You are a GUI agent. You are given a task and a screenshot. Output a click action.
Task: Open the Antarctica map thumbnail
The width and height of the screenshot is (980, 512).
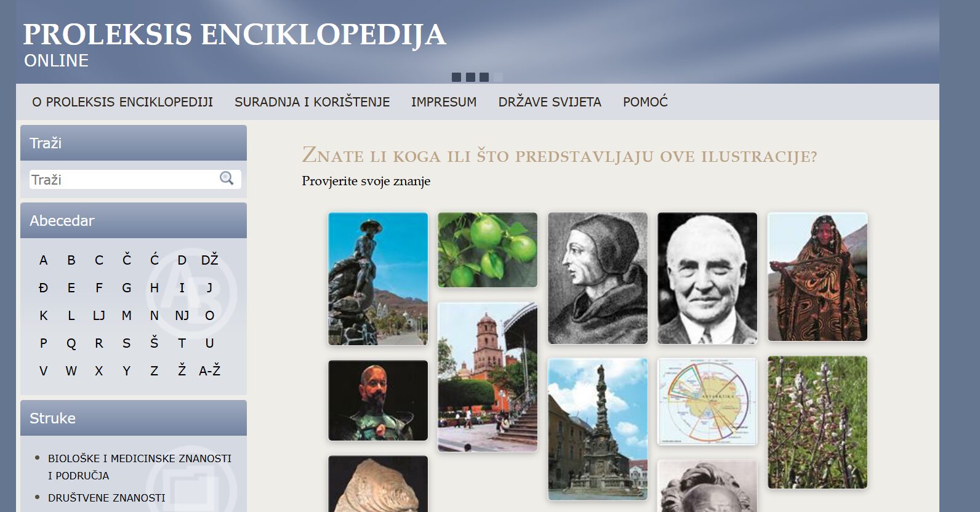pyautogui.click(x=707, y=401)
